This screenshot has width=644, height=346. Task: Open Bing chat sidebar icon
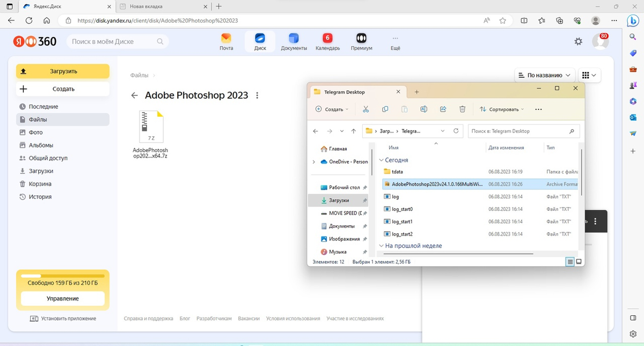(x=633, y=20)
